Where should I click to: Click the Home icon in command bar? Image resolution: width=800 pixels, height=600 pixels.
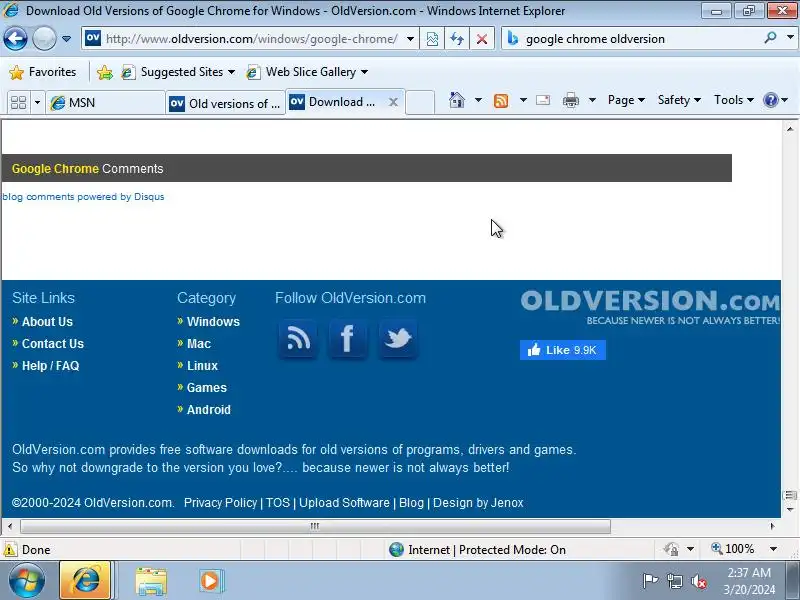pyautogui.click(x=457, y=100)
